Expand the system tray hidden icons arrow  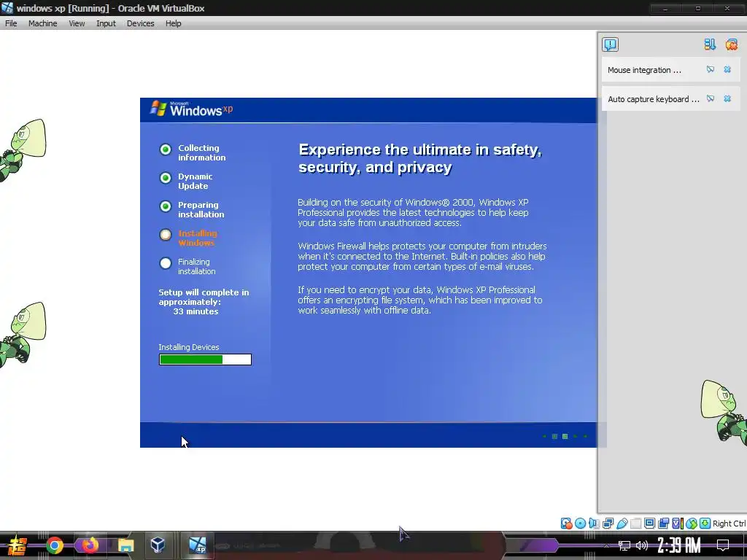click(606, 545)
